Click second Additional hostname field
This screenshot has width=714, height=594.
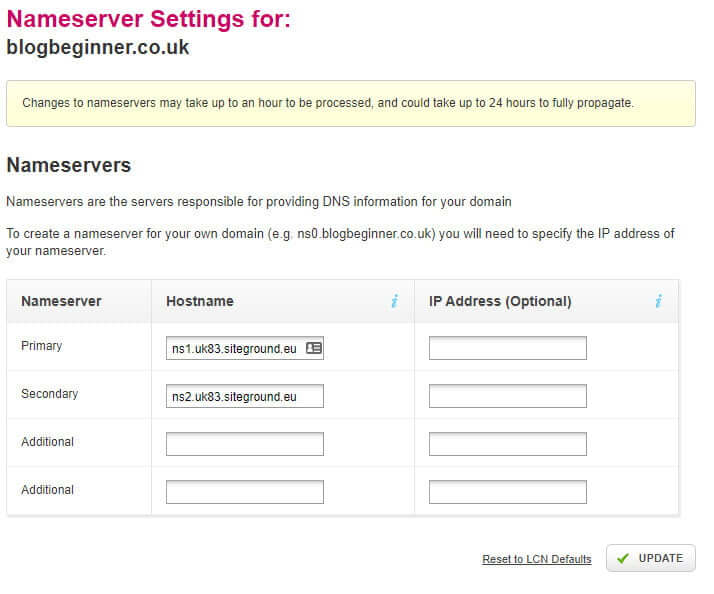click(245, 492)
